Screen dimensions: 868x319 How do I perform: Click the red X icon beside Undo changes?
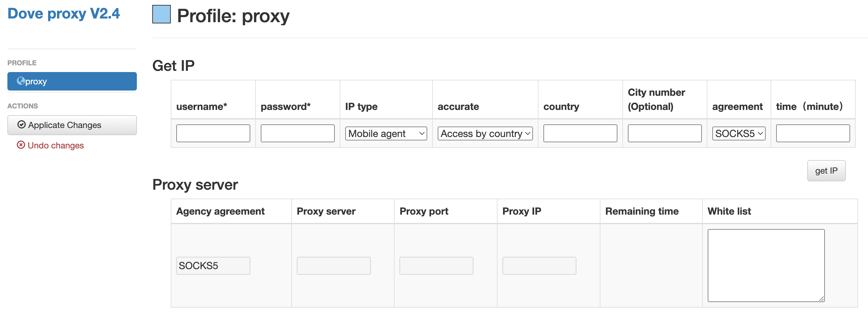tap(21, 145)
